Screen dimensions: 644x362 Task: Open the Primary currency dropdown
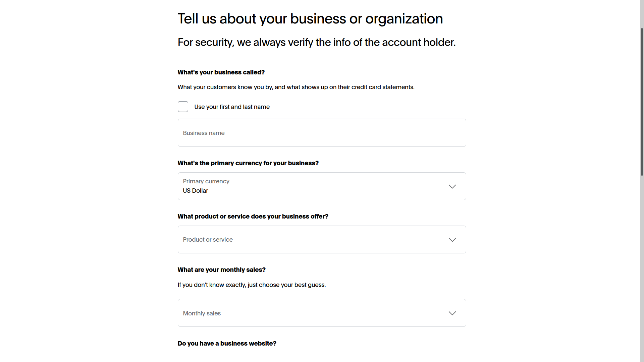pyautogui.click(x=315, y=186)
